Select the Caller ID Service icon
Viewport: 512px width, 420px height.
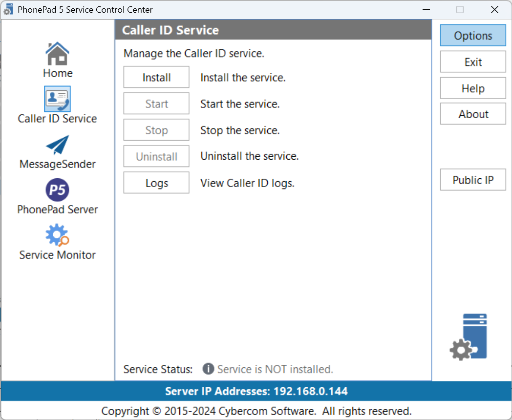click(x=58, y=99)
